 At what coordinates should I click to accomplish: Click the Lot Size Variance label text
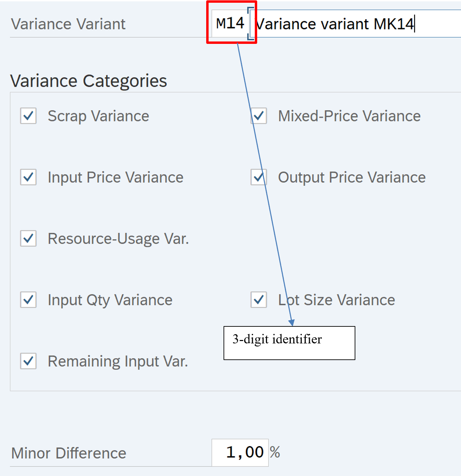click(x=336, y=300)
